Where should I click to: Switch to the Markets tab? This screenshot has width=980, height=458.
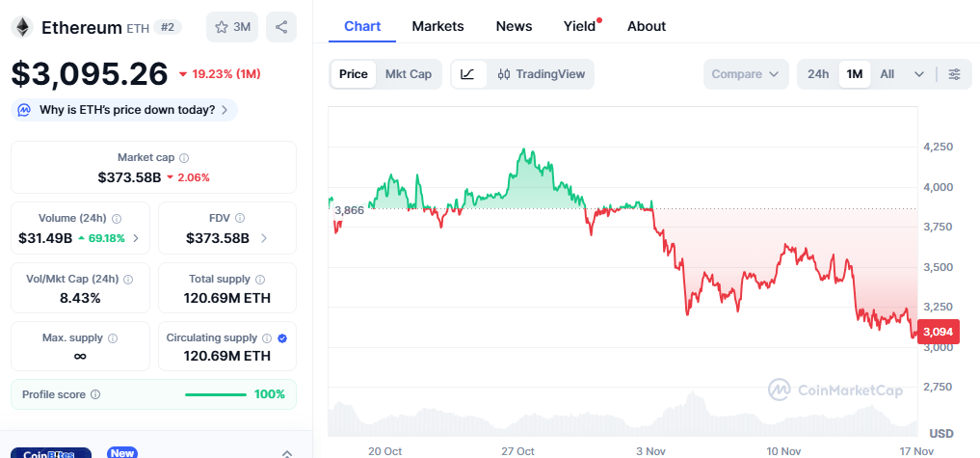coord(437,26)
